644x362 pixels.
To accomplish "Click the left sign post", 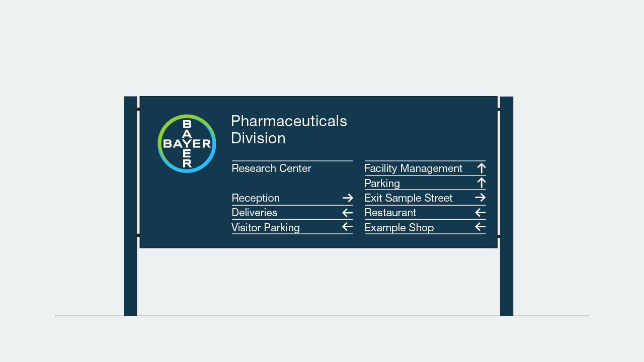I will click(x=130, y=206).
